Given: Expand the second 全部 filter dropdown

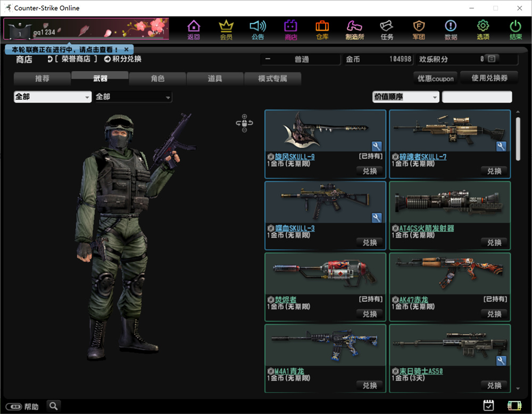Looking at the screenshot, I should (x=133, y=97).
